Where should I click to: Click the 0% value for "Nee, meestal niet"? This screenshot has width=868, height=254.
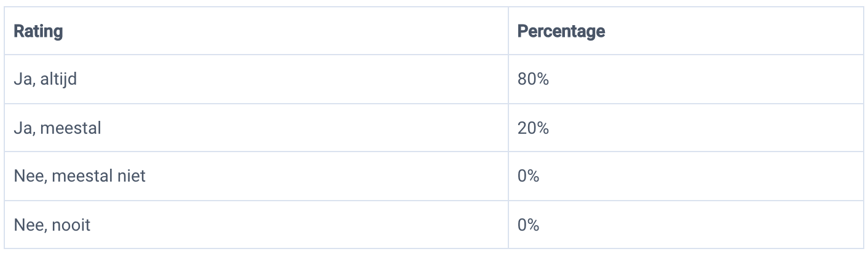[529, 177]
